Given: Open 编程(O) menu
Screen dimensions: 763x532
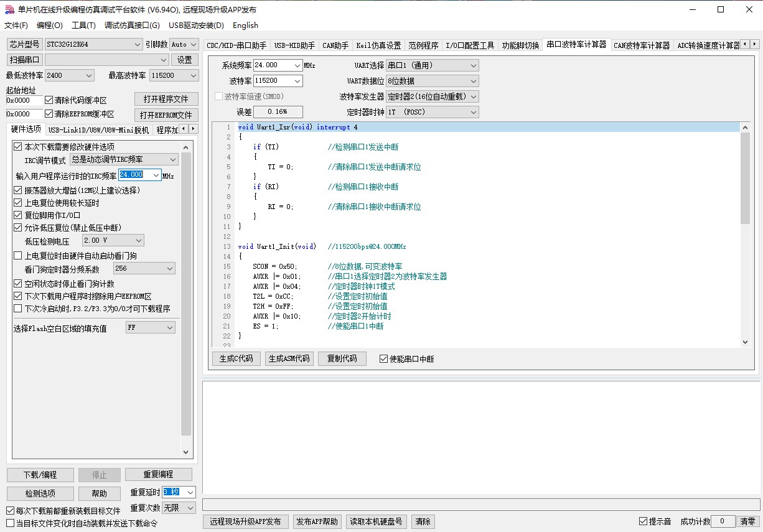Looking at the screenshot, I should [x=50, y=26].
